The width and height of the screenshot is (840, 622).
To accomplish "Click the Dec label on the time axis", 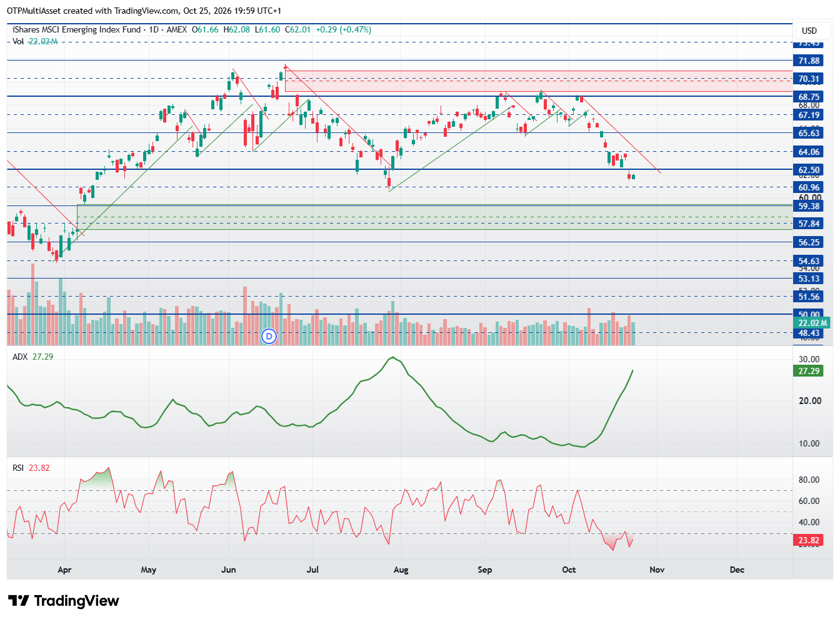I will 737,570.
